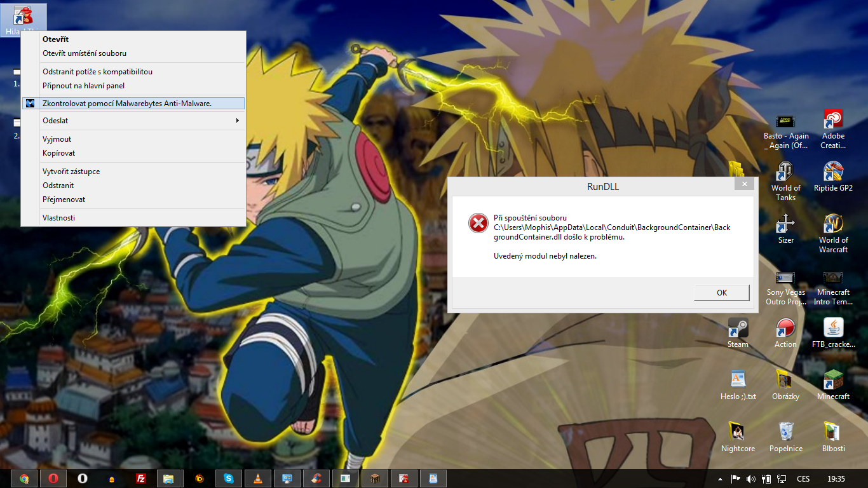The height and width of the screenshot is (488, 868).
Task: Select the Nightcore folder icon
Action: coord(738,438)
